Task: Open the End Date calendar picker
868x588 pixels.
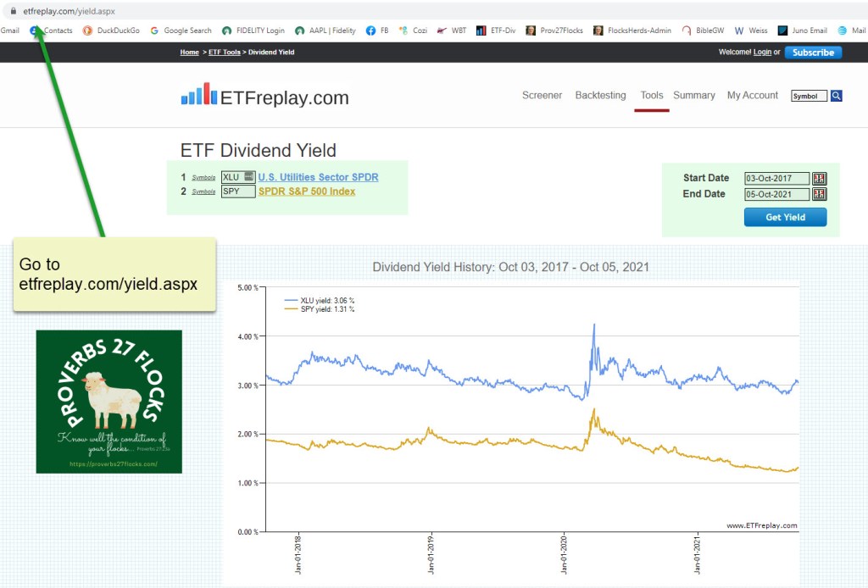Action: pyautogui.click(x=819, y=194)
